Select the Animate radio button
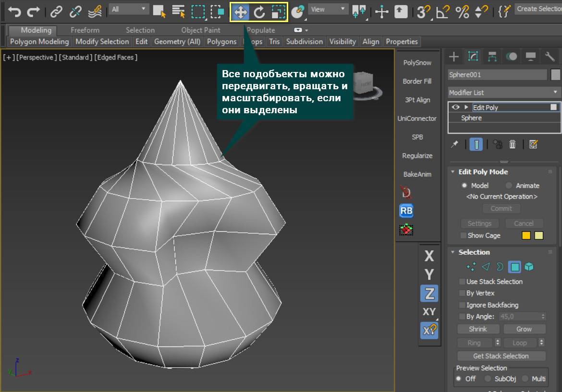The image size is (562, 392). [509, 186]
